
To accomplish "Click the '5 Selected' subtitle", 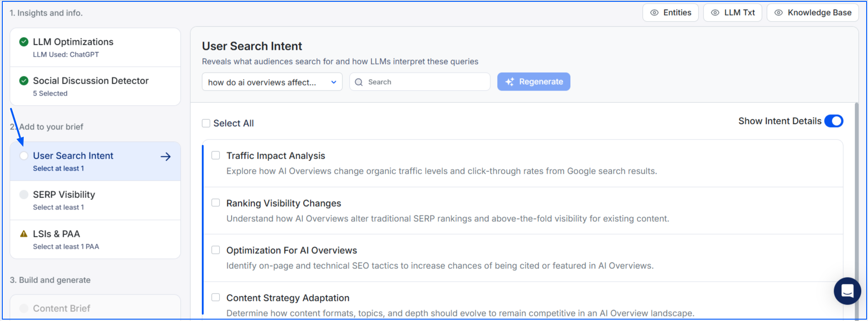I will pos(50,93).
